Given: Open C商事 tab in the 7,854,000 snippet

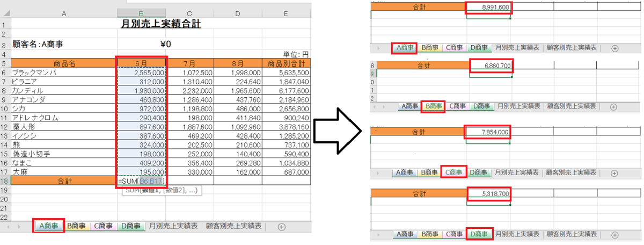Looking at the screenshot, I should (x=453, y=173).
